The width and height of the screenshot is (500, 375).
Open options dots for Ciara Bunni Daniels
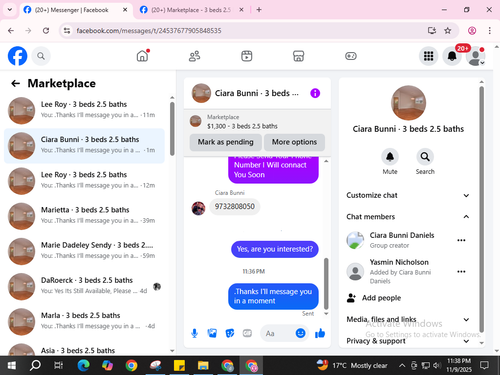pyautogui.click(x=461, y=240)
